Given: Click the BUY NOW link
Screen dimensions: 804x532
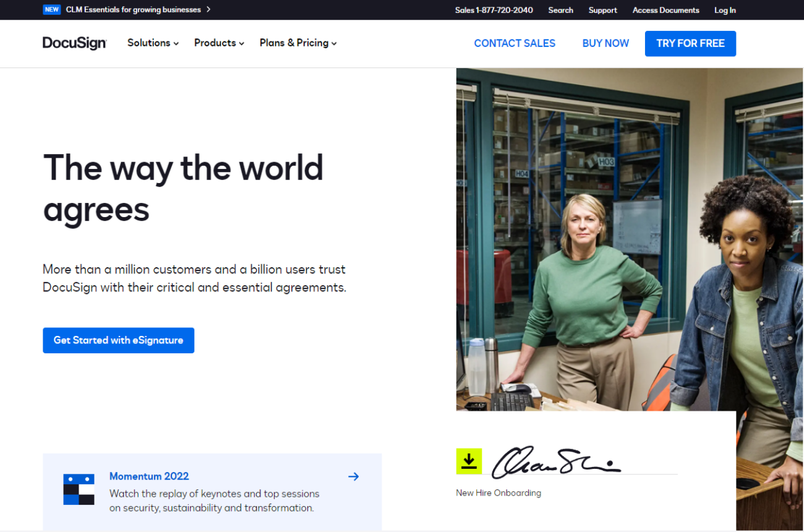Looking at the screenshot, I should coord(605,43).
